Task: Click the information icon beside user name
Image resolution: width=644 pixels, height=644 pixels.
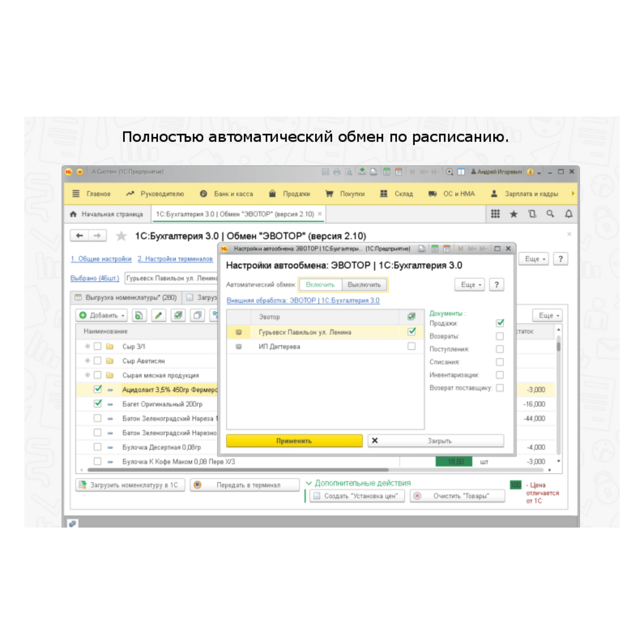Action: (x=530, y=172)
